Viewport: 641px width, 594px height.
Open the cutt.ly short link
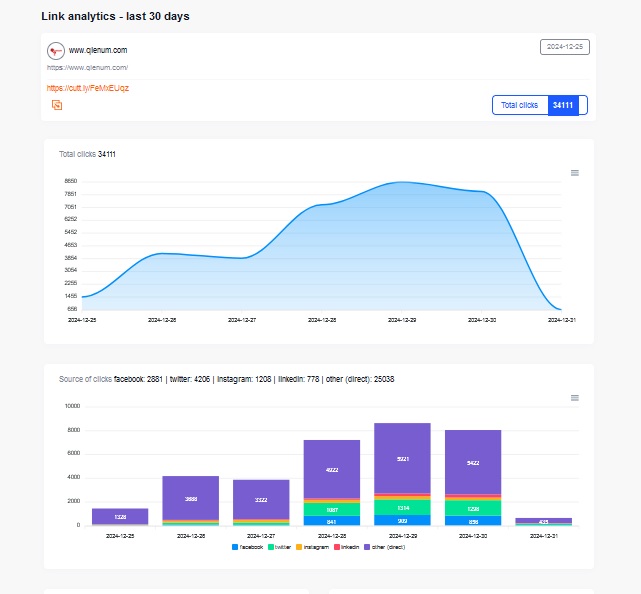click(88, 88)
